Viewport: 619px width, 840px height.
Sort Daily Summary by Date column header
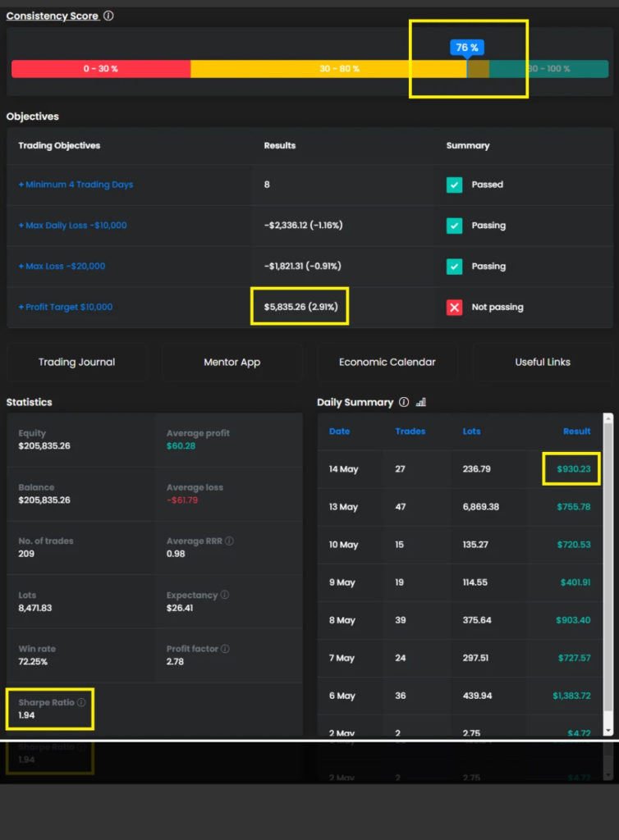(339, 431)
